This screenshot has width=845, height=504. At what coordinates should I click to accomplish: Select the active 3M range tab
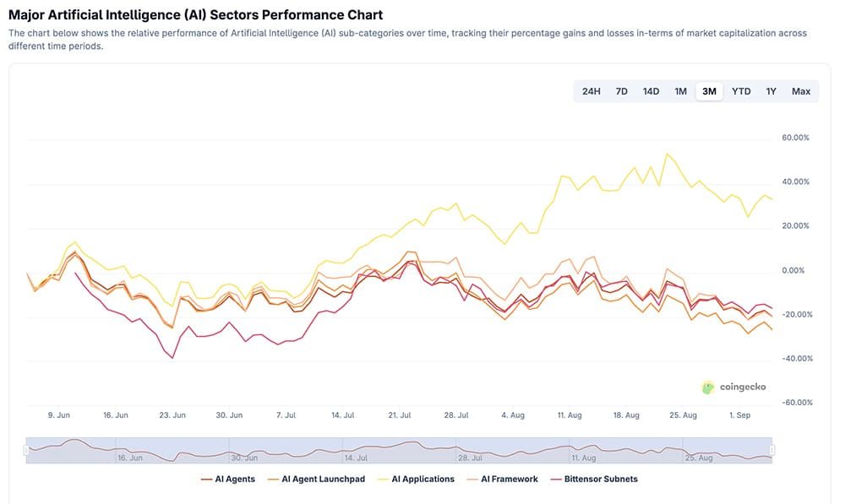click(x=709, y=91)
